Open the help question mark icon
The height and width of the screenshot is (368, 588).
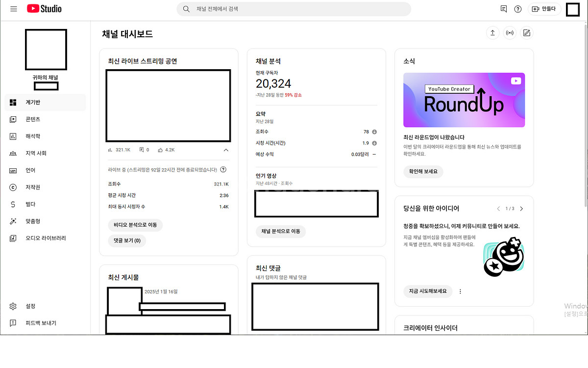tap(518, 9)
